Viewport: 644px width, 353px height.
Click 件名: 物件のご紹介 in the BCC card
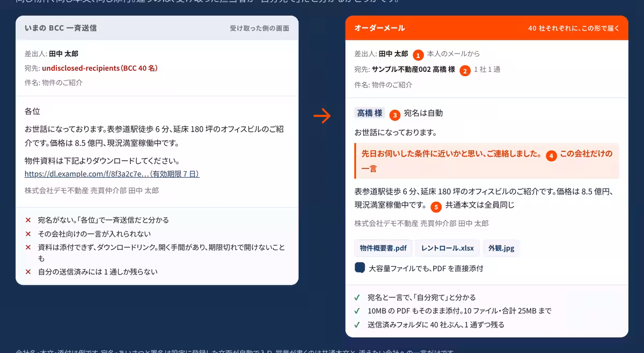point(54,83)
